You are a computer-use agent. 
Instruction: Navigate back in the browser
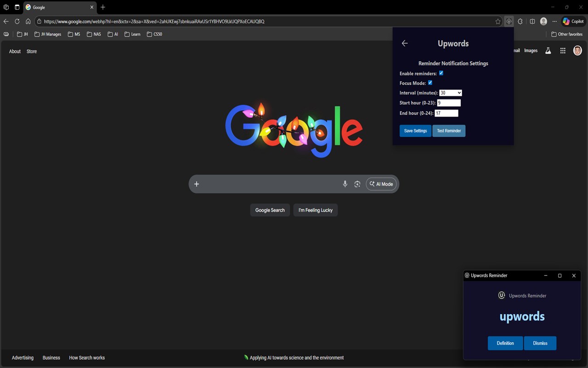point(6,21)
